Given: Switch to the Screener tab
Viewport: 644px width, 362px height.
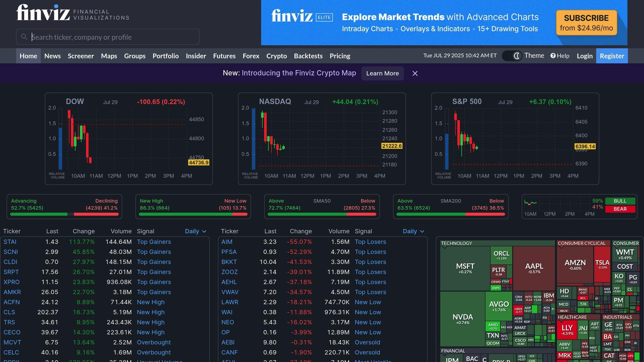Looking at the screenshot, I should [80, 56].
